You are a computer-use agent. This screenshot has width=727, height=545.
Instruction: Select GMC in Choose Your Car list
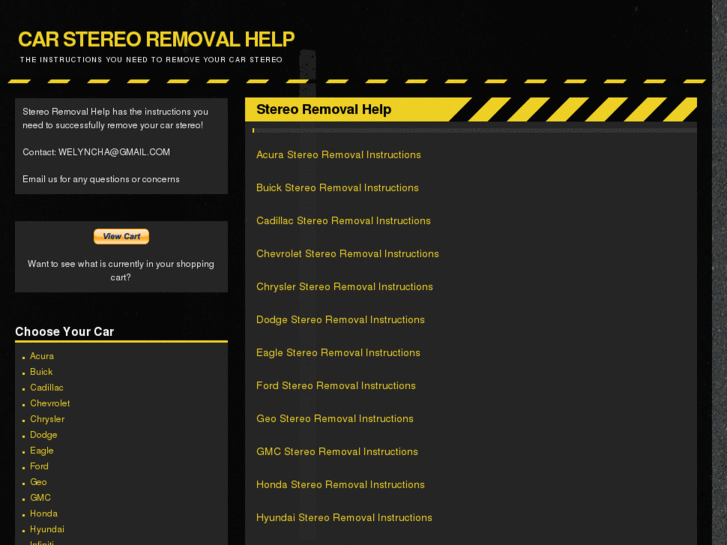pos(40,498)
